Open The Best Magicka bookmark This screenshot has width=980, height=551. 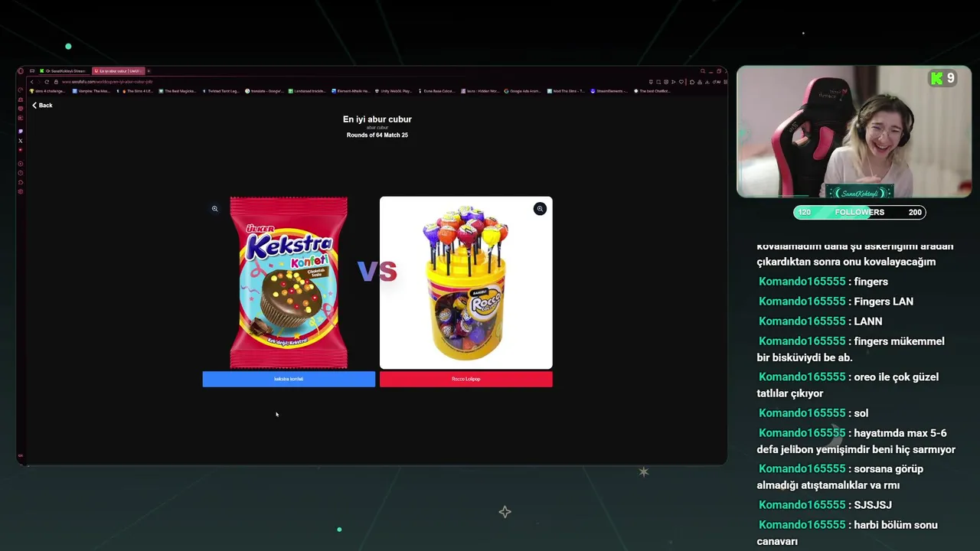[178, 91]
